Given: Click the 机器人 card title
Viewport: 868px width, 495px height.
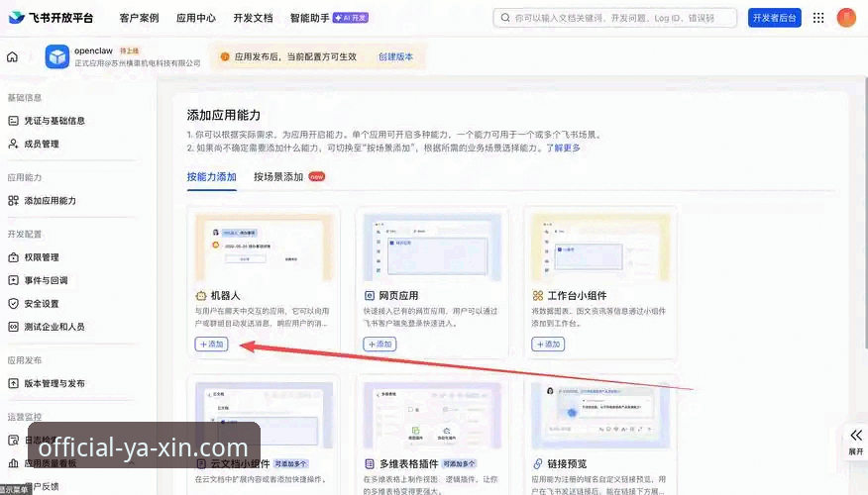Looking at the screenshot, I should point(225,296).
